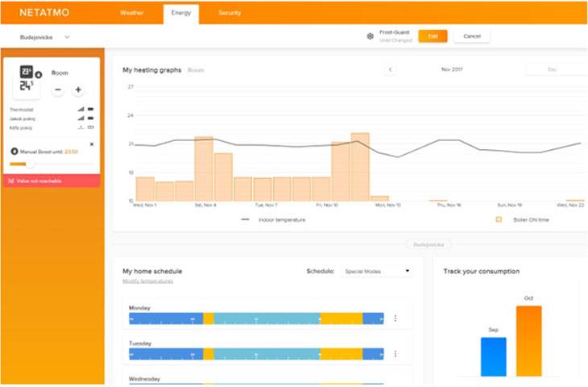The image size is (588, 387).
Task: Open the Tuesday schedule three-dot menu
Action: [x=395, y=353]
